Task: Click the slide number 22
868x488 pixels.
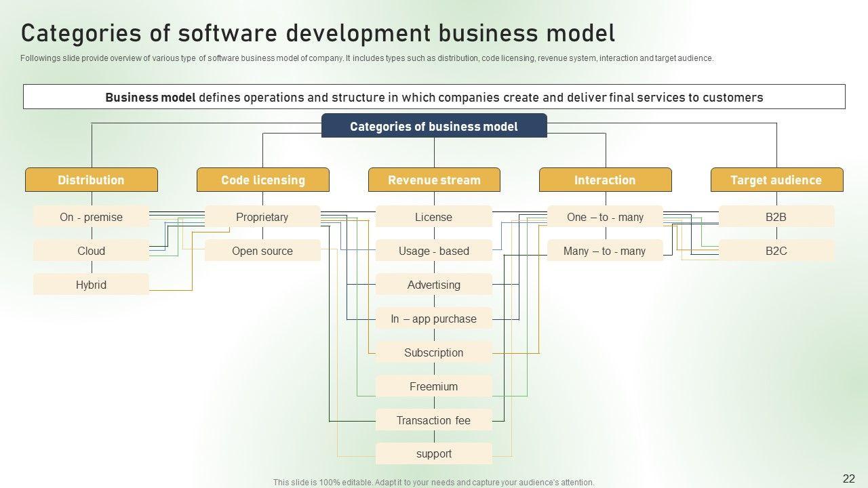Action: pos(848,479)
